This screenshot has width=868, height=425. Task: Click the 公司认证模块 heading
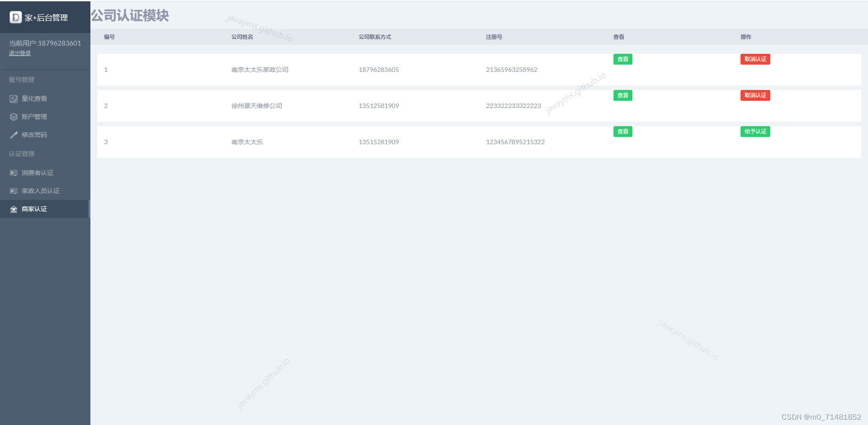(x=130, y=15)
